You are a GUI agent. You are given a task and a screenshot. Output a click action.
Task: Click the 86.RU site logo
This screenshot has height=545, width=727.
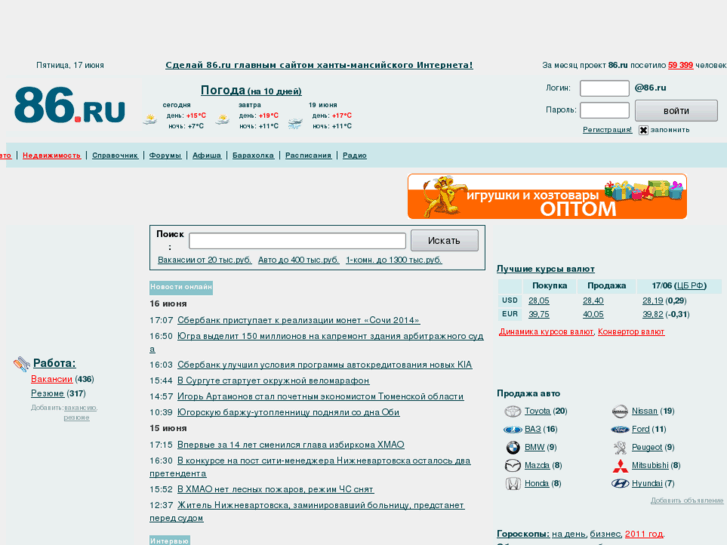click(70, 105)
